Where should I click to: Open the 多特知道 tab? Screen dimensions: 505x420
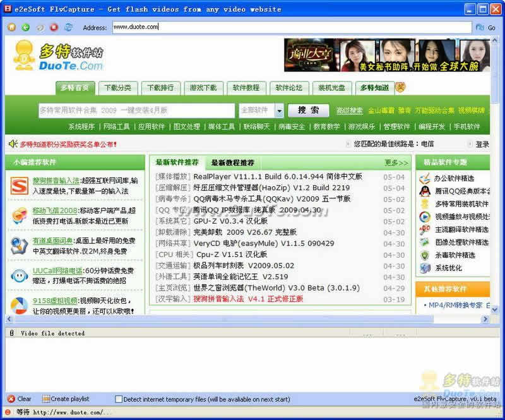[x=375, y=88]
